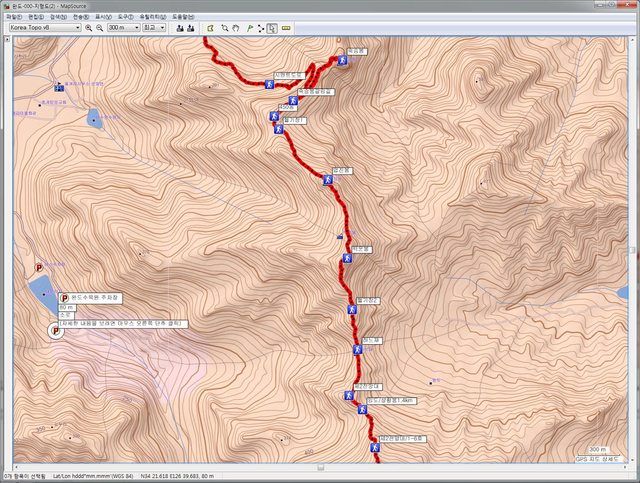The width and height of the screenshot is (640, 483).
Task: Click the bottom-most waypoint label ending in '-8분'
Action: [x=402, y=439]
